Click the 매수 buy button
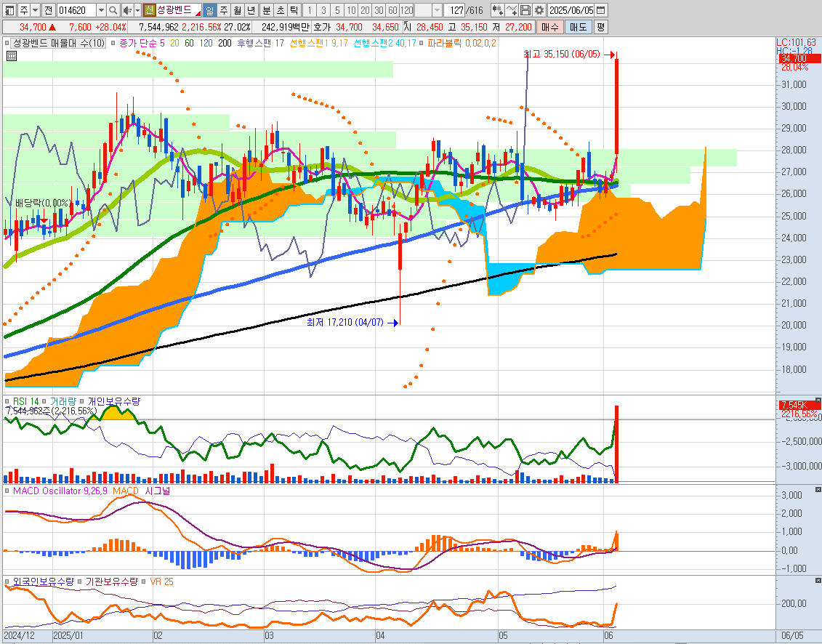 click(550, 27)
